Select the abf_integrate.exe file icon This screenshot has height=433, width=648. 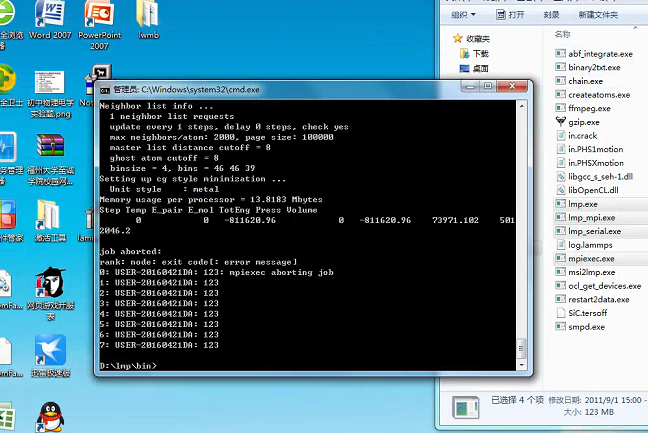(560, 53)
